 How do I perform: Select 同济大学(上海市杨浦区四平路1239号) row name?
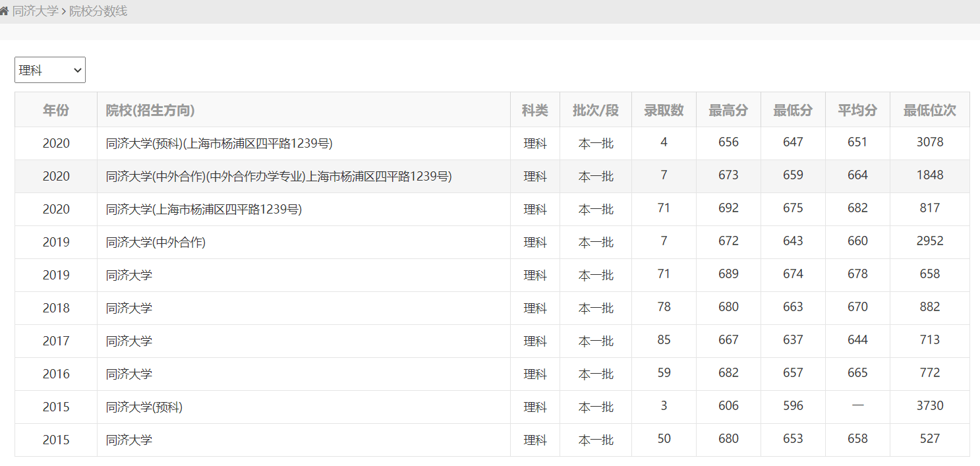[204, 209]
